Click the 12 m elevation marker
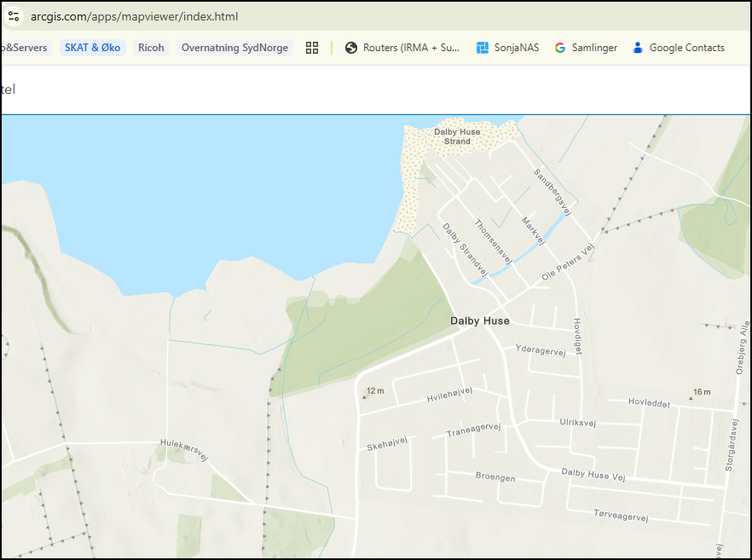Screen dimensions: 752x560 [374, 391]
